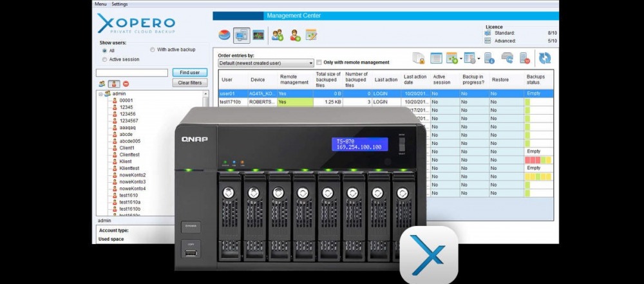
Task: Select user Klienttest in the tree
Action: pyautogui.click(x=129, y=168)
